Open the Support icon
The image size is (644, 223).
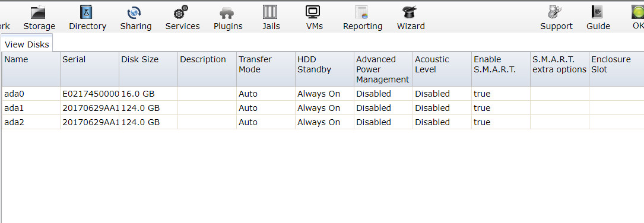(x=555, y=12)
